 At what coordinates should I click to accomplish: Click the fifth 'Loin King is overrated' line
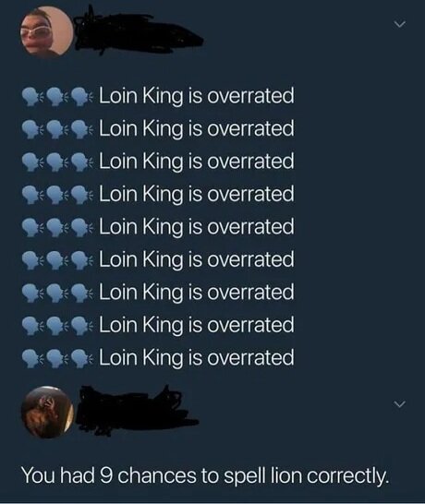pyautogui.click(x=197, y=227)
